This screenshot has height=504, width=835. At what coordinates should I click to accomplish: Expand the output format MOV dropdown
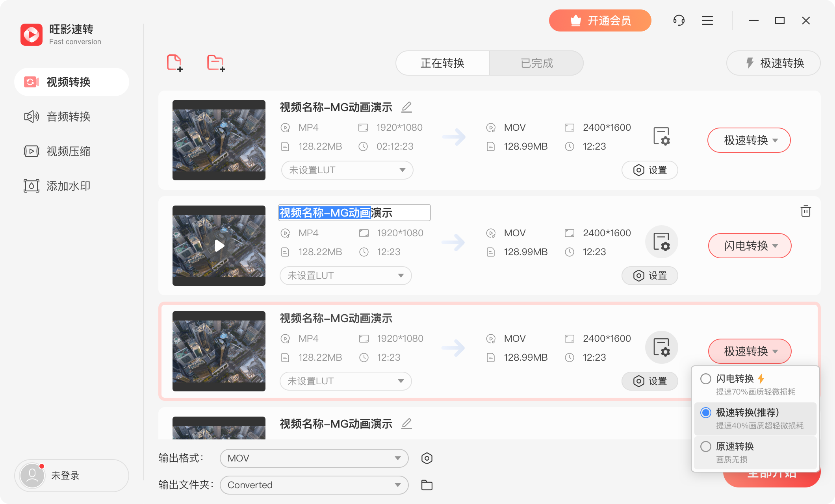coord(396,458)
